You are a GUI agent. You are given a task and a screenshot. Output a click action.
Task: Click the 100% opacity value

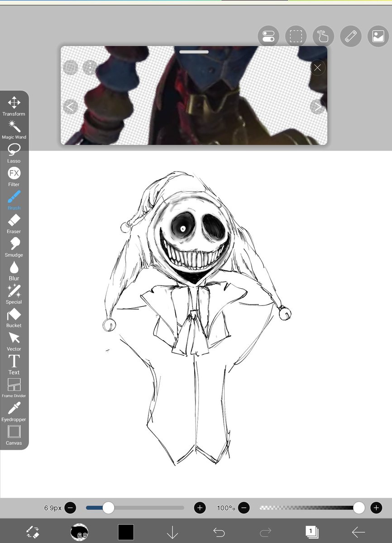tap(226, 508)
